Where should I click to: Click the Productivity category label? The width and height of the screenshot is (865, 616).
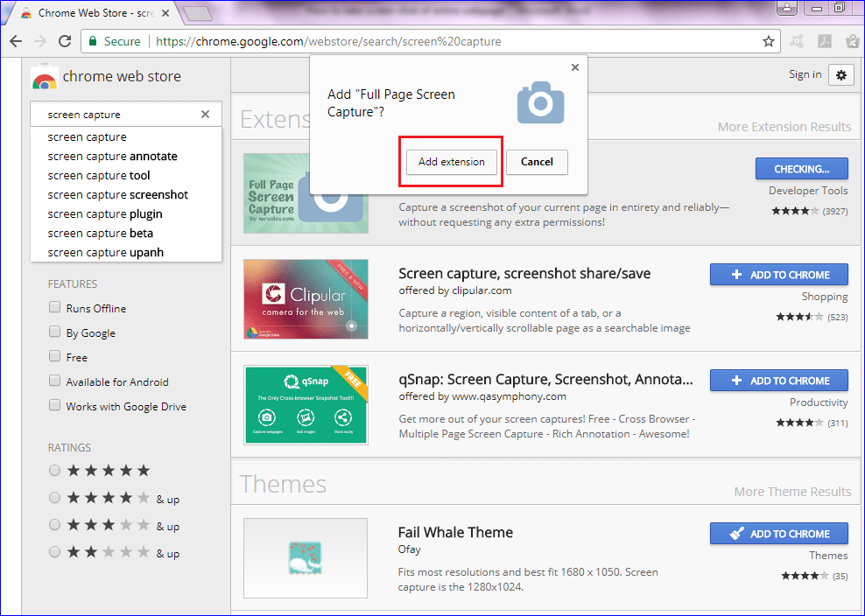(x=819, y=402)
